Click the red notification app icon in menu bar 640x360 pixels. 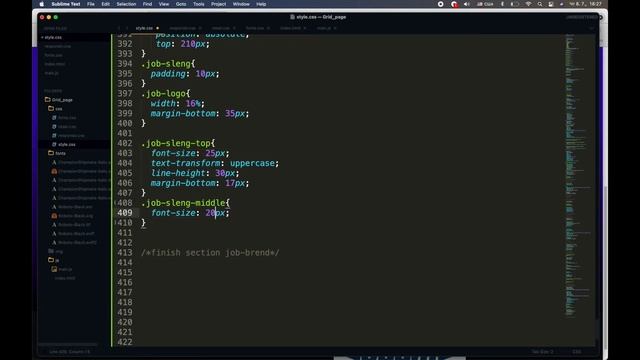tap(454, 4)
